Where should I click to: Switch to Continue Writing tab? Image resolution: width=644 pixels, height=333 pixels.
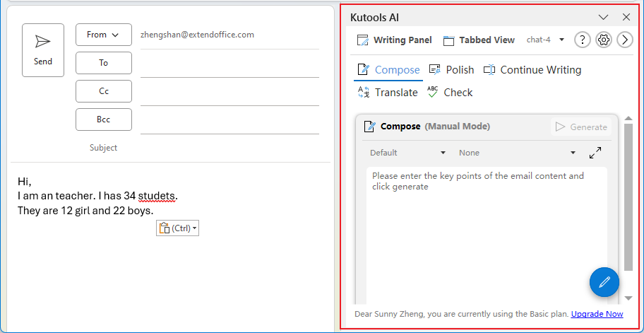[532, 70]
